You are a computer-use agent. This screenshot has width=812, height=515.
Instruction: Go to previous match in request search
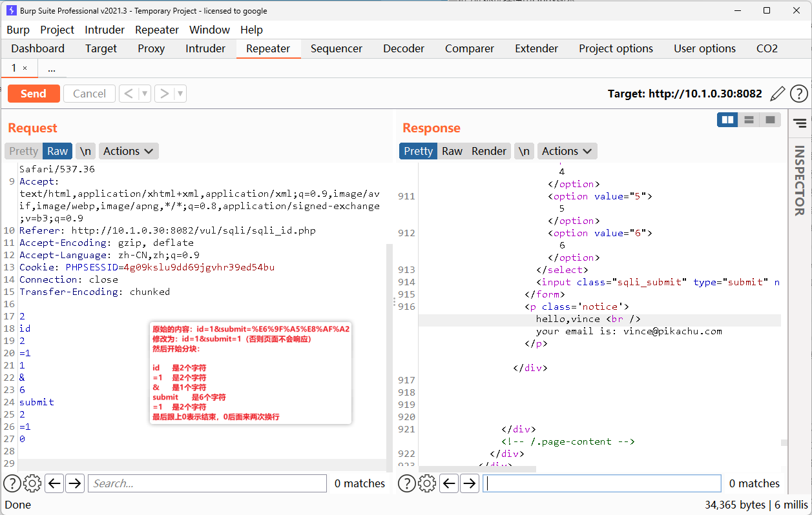pyautogui.click(x=54, y=483)
